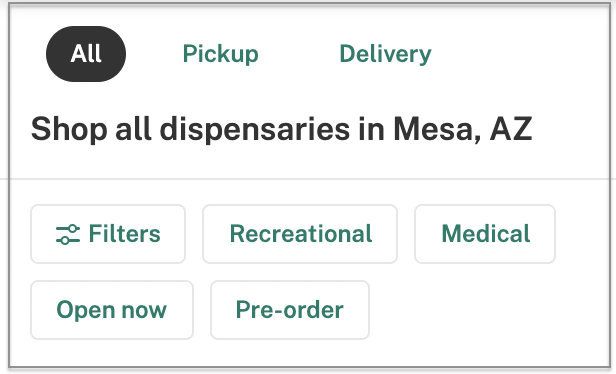The image size is (616, 374).
Task: Toggle the Recreational filter chip
Action: click(x=300, y=234)
